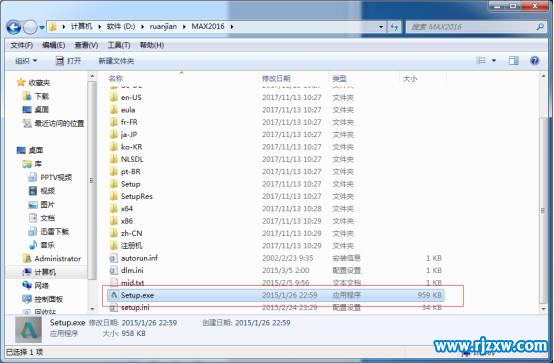This screenshot has width=554, height=363.
Task: Click the Forward navigation arrow button
Action: pyautogui.click(x=30, y=27)
